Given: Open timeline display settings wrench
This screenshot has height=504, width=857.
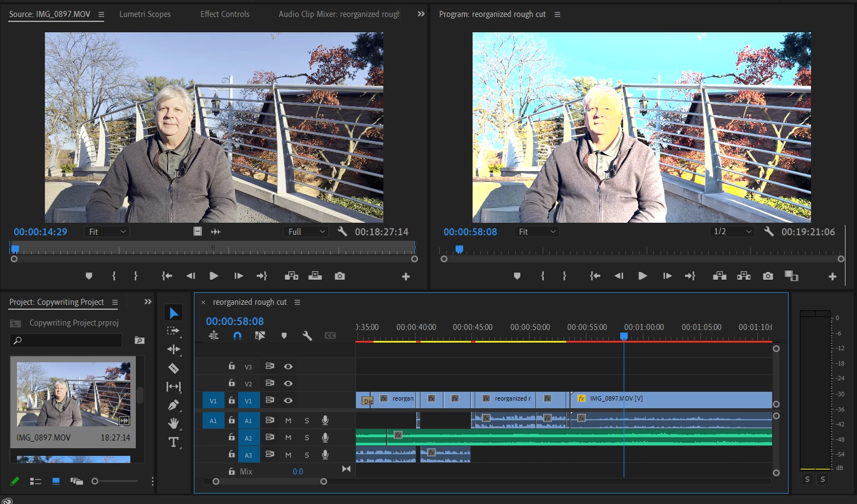Looking at the screenshot, I should click(x=307, y=335).
